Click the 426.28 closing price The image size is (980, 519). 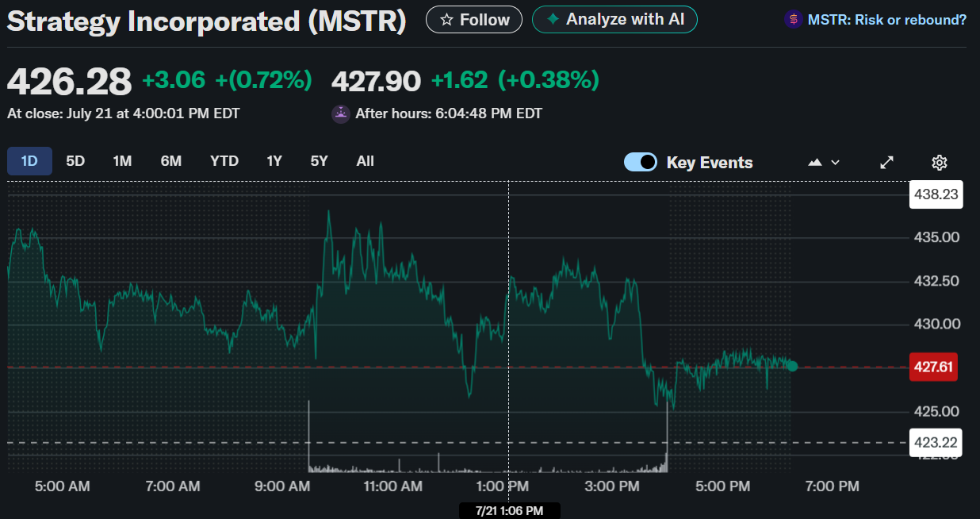click(69, 81)
